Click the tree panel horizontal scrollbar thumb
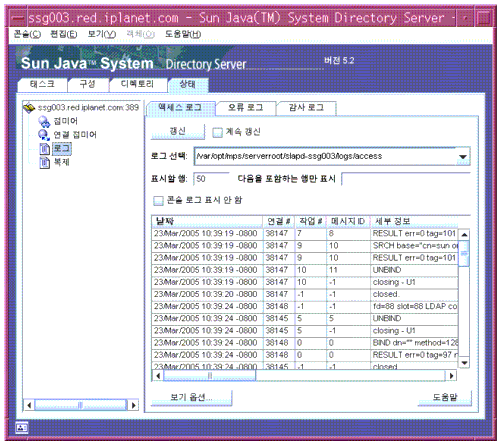This screenshot has height=442, width=499. tap(81, 405)
